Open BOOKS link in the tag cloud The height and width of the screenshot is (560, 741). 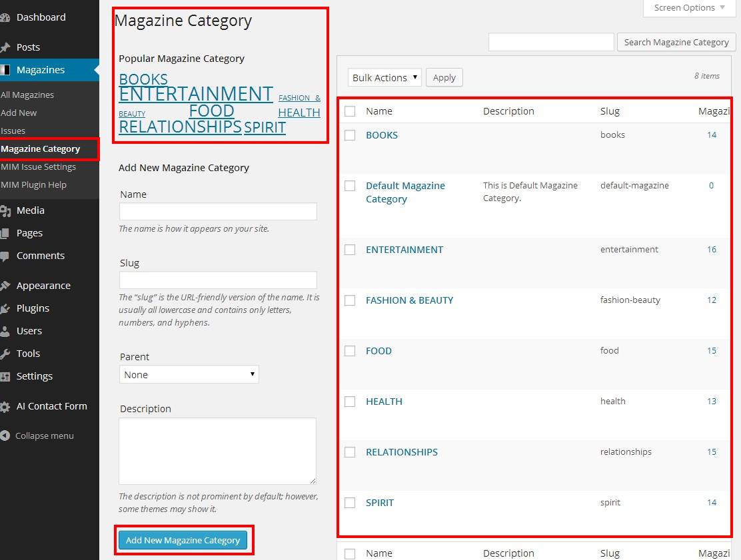point(143,79)
